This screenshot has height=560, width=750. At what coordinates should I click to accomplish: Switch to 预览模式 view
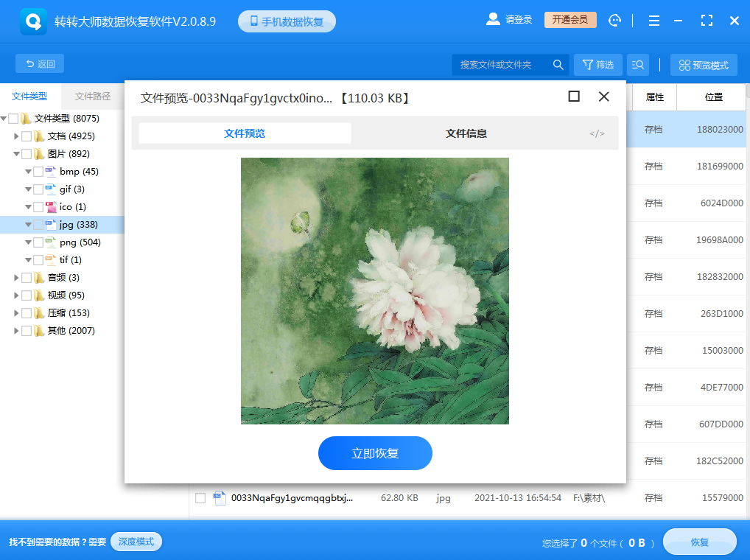click(704, 65)
